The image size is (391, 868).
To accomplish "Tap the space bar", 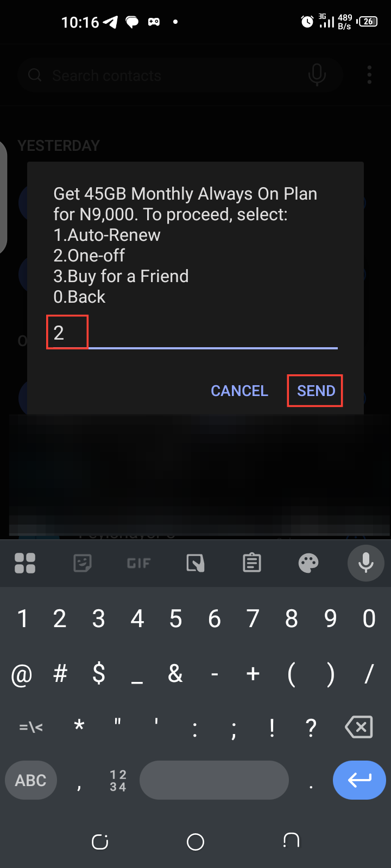I will 214,780.
